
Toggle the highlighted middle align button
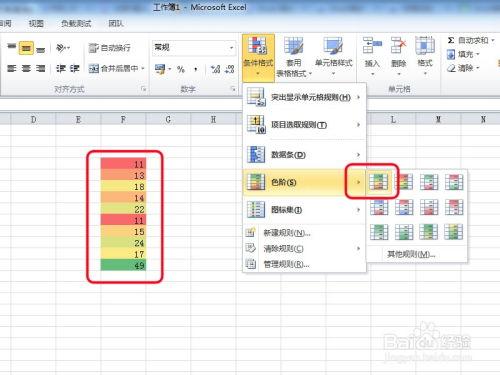click(26, 48)
